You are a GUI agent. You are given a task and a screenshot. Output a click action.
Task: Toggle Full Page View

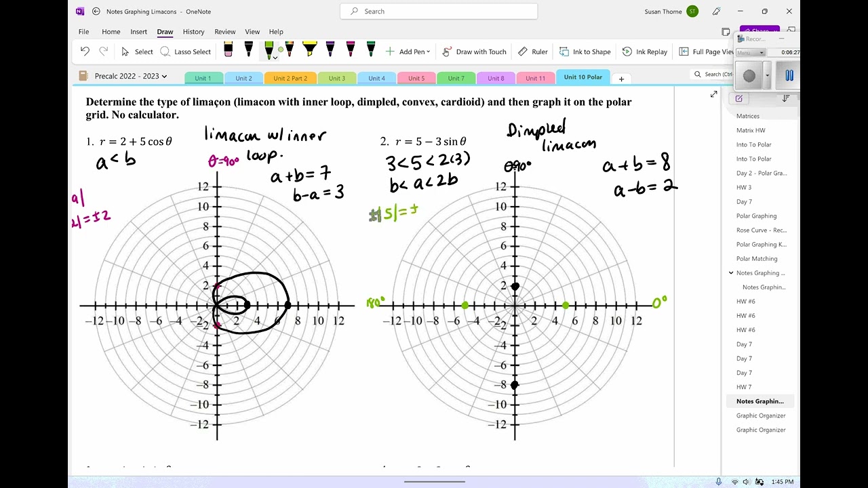pyautogui.click(x=705, y=52)
